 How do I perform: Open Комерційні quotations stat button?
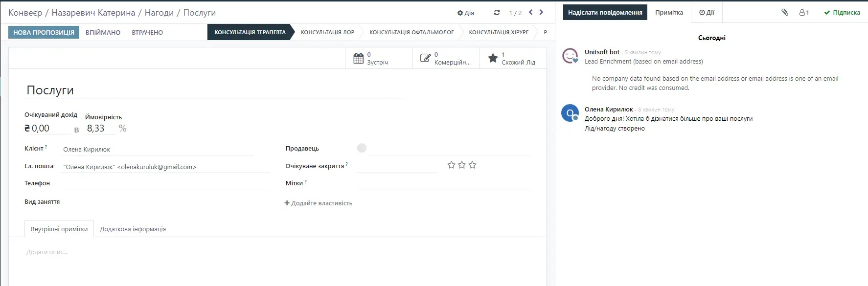[x=445, y=58]
